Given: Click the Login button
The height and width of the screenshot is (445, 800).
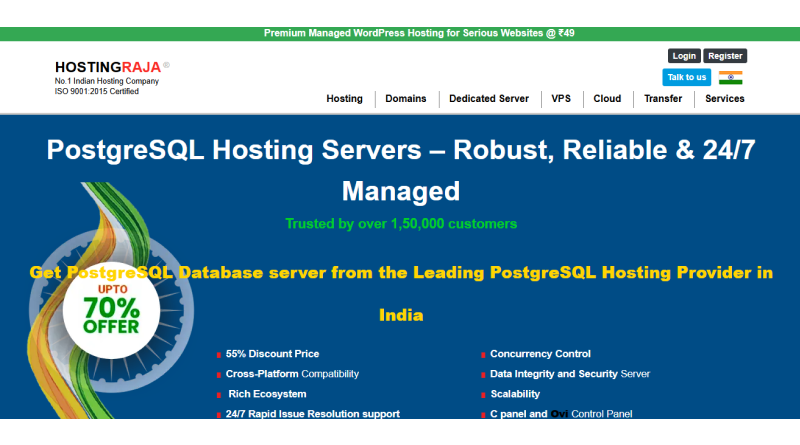Looking at the screenshot, I should [x=684, y=56].
